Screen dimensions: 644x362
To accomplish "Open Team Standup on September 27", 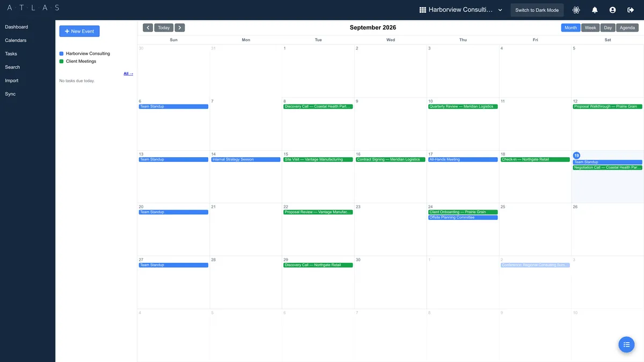I will tap(173, 265).
